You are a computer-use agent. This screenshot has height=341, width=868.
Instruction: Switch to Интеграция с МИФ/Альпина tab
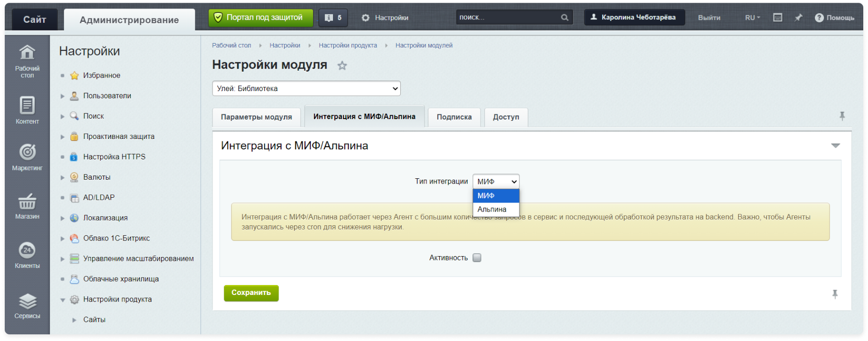(364, 117)
